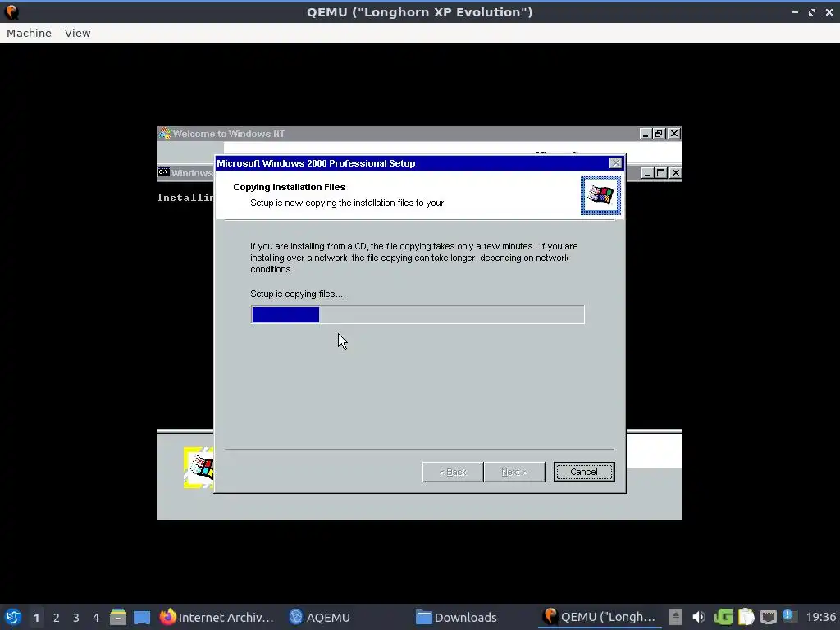Viewport: 840px width, 630px height.
Task: Switch to Internet Archive Firefox window
Action: (x=217, y=617)
